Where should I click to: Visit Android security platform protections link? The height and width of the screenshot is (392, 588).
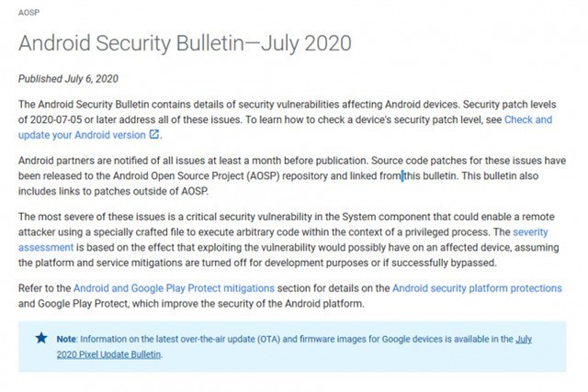pyautogui.click(x=477, y=288)
